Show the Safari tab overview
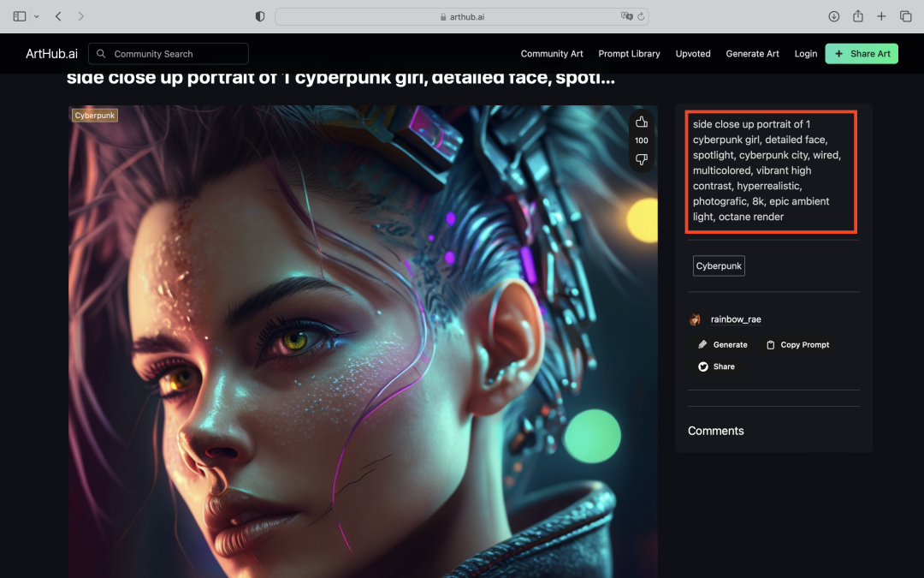Viewport: 924px width, 578px height. pyautogui.click(x=905, y=16)
